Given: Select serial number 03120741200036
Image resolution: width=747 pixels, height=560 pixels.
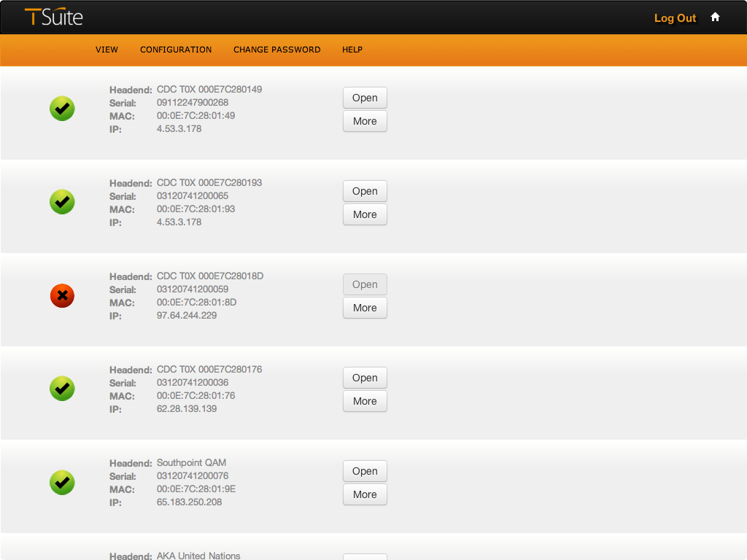Looking at the screenshot, I should click(193, 382).
